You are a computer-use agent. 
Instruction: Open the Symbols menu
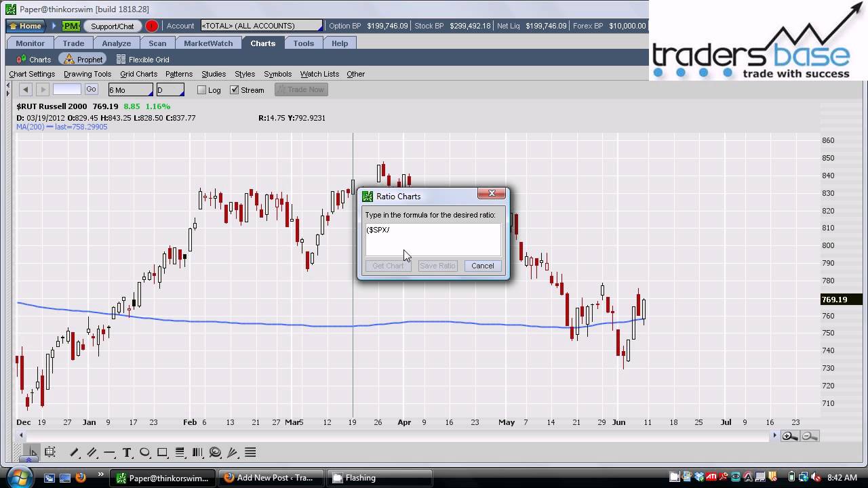pos(277,74)
